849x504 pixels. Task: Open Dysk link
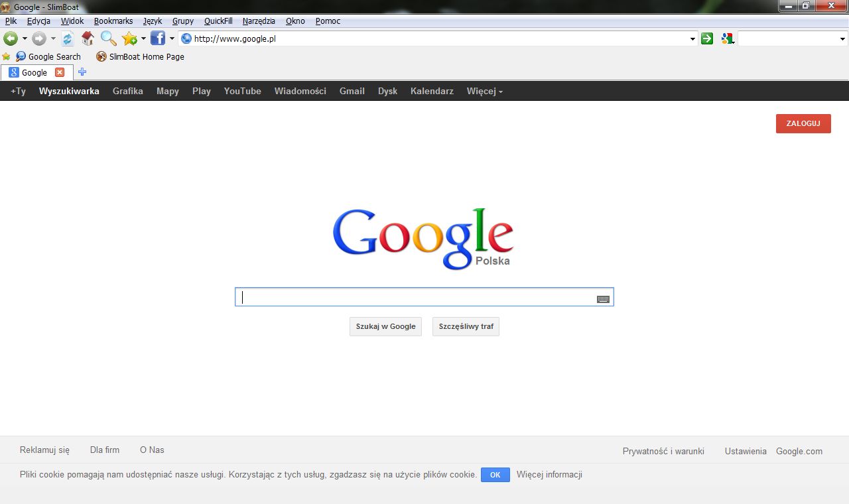tap(388, 91)
